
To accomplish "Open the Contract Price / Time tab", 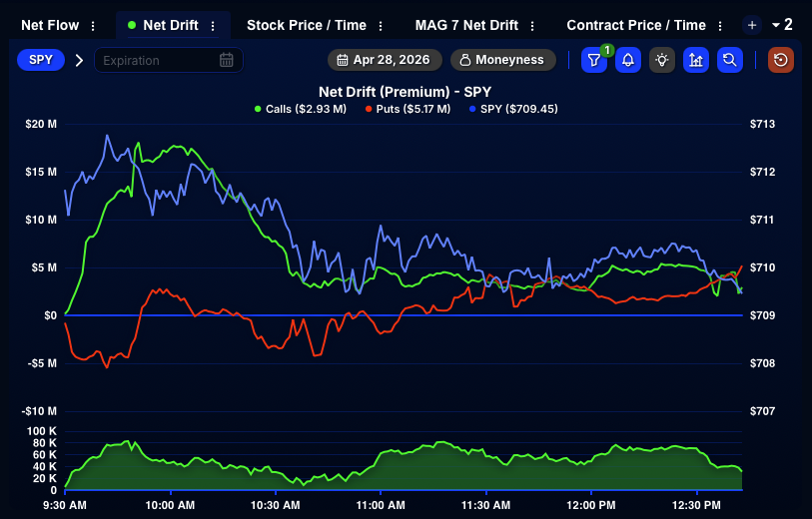I will tap(636, 25).
